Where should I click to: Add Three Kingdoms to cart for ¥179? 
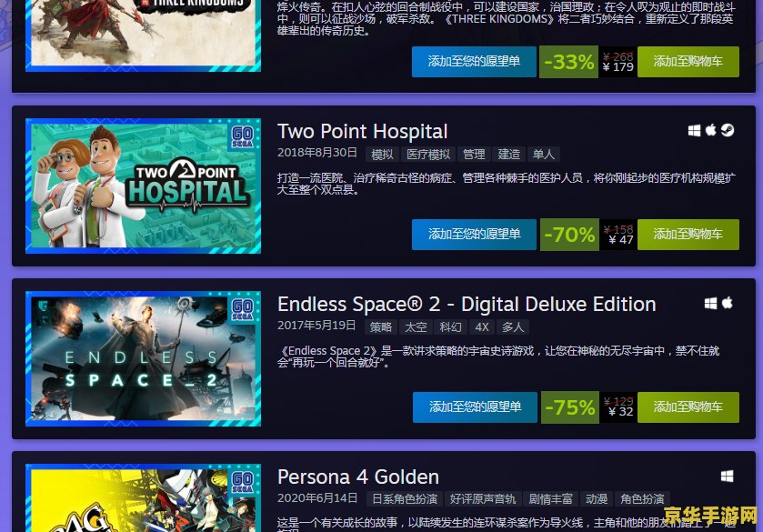[x=688, y=61]
